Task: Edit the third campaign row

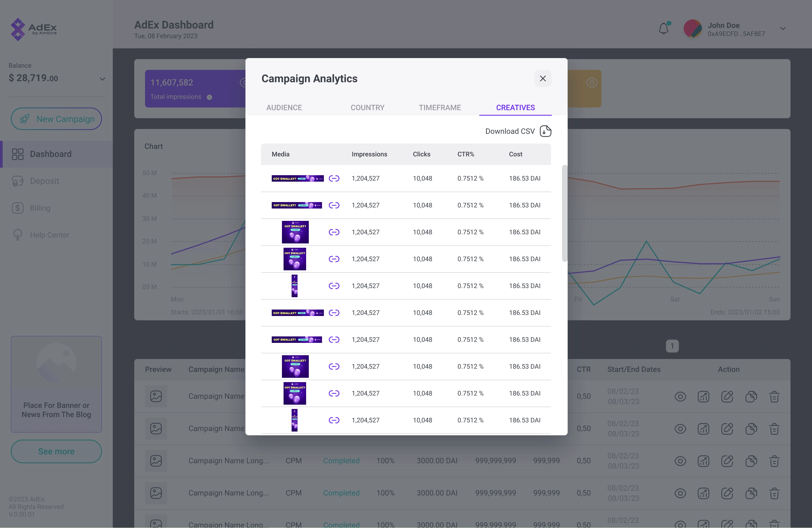Action: [727, 461]
